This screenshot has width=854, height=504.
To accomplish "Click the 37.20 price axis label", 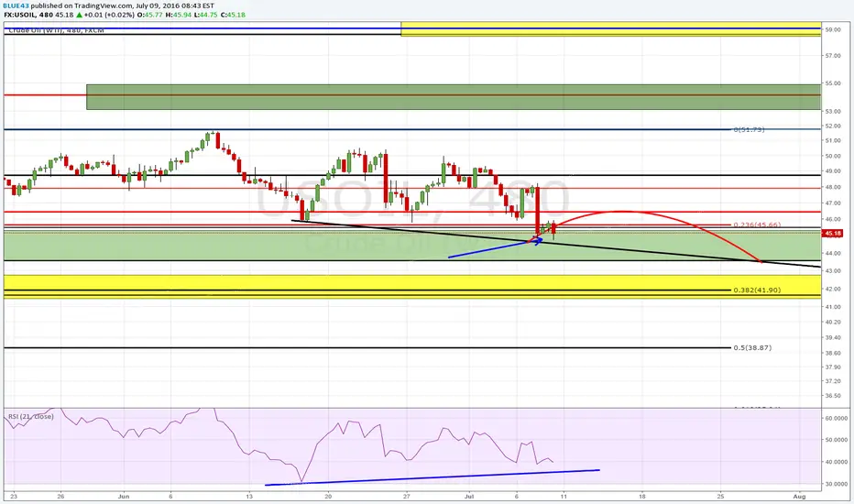I will coord(833,381).
